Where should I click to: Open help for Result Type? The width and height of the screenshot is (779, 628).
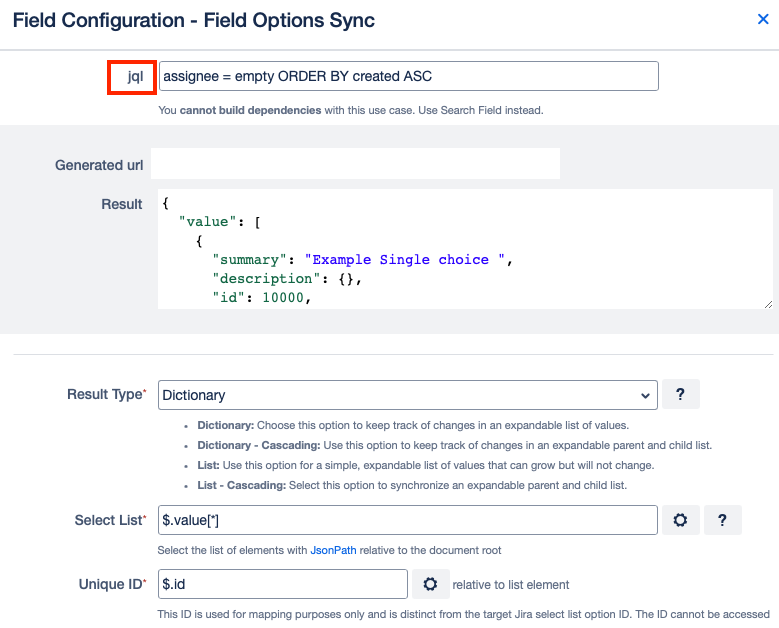click(x=680, y=395)
